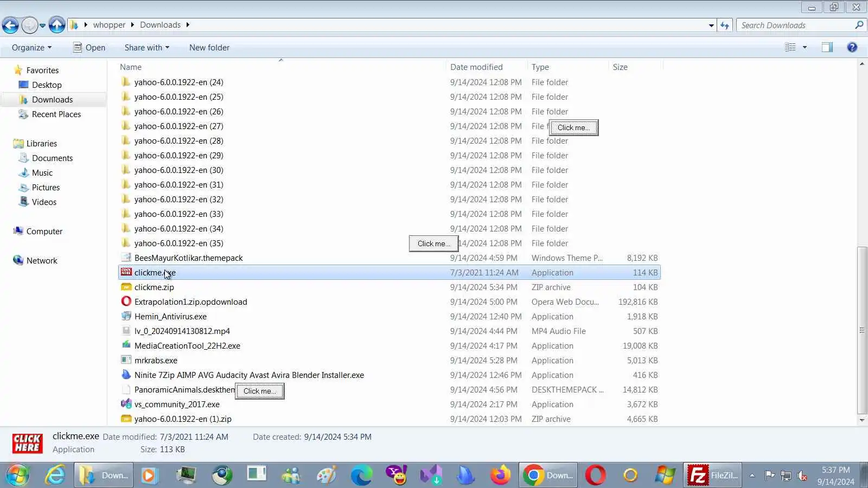Click the CLICK HERE thumbnail in details pane
This screenshot has width=868, height=488.
point(27,444)
